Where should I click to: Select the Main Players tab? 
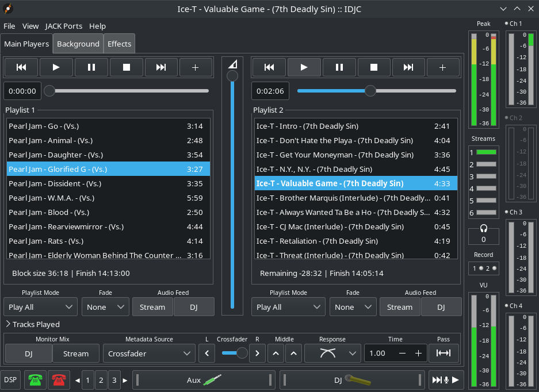(26, 44)
